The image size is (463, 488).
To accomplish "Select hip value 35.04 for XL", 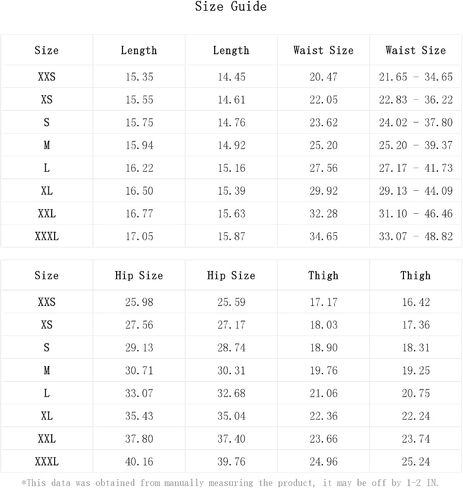I will click(231, 416).
